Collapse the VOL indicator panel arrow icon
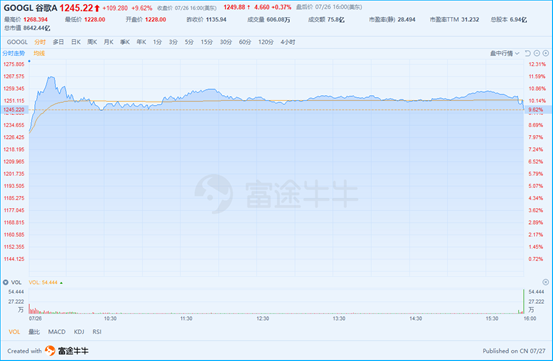Screen dimensions: 553x361 (5, 282)
